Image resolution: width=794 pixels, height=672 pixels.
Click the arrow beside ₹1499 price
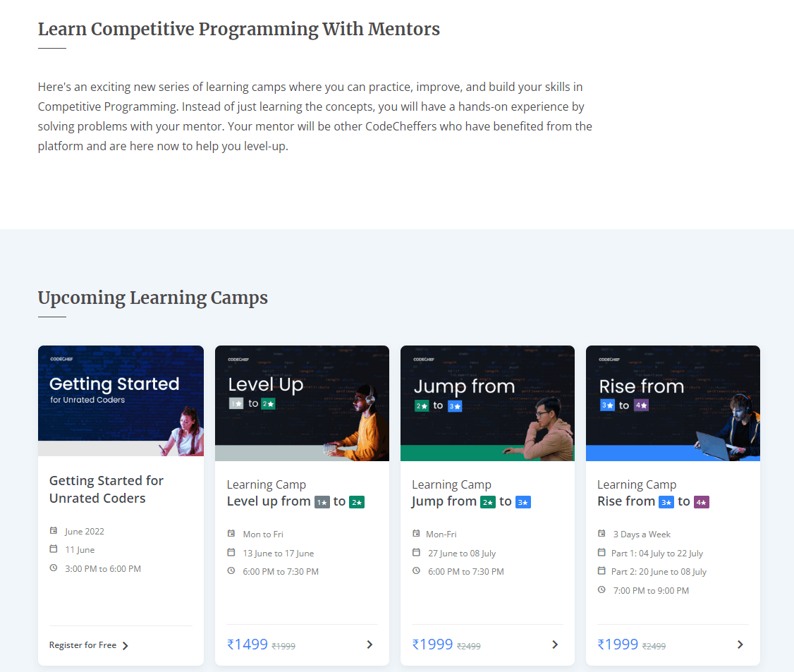369,644
